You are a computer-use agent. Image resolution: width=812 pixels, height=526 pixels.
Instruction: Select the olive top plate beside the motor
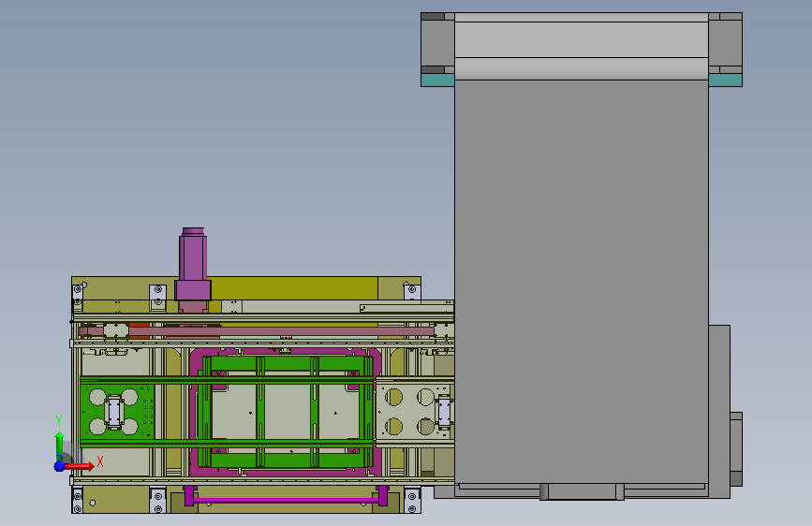tap(294, 288)
